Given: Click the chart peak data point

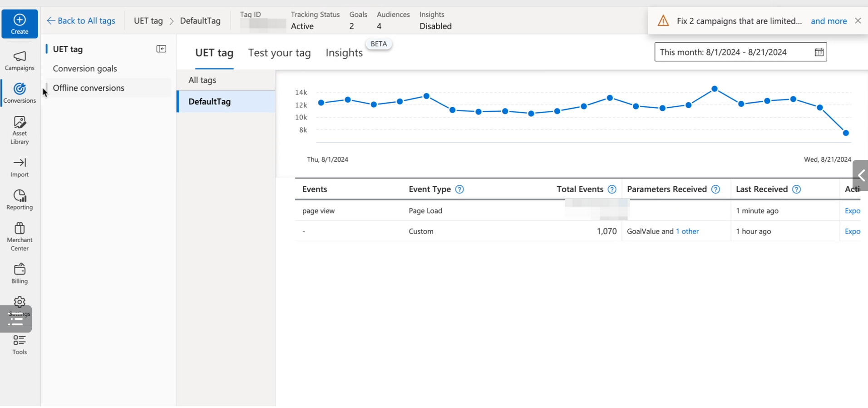Looking at the screenshot, I should click(715, 89).
